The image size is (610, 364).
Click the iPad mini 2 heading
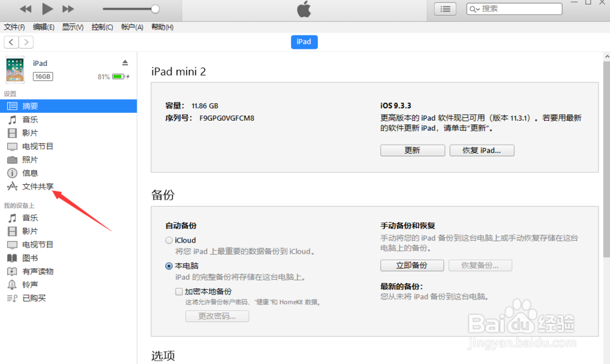[179, 71]
